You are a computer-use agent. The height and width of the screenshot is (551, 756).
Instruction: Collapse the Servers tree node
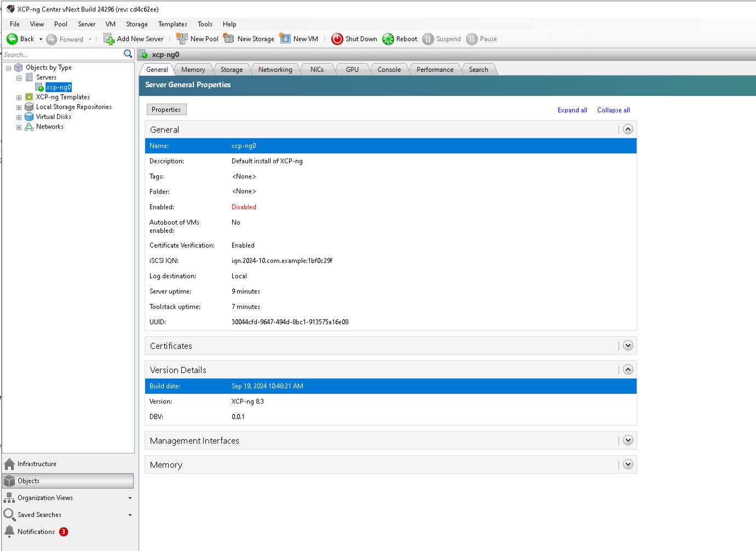[19, 78]
